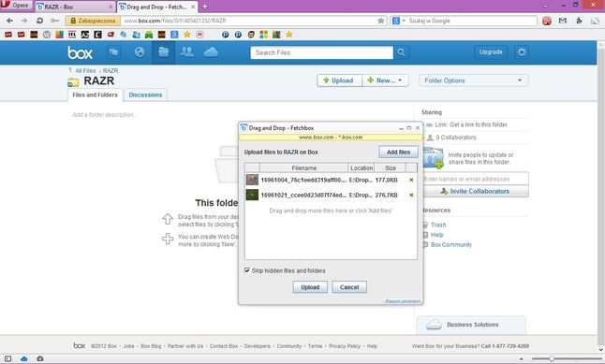This screenshot has height=364, width=605.
Task: Open a new tab with plus button
Action: 204,7
